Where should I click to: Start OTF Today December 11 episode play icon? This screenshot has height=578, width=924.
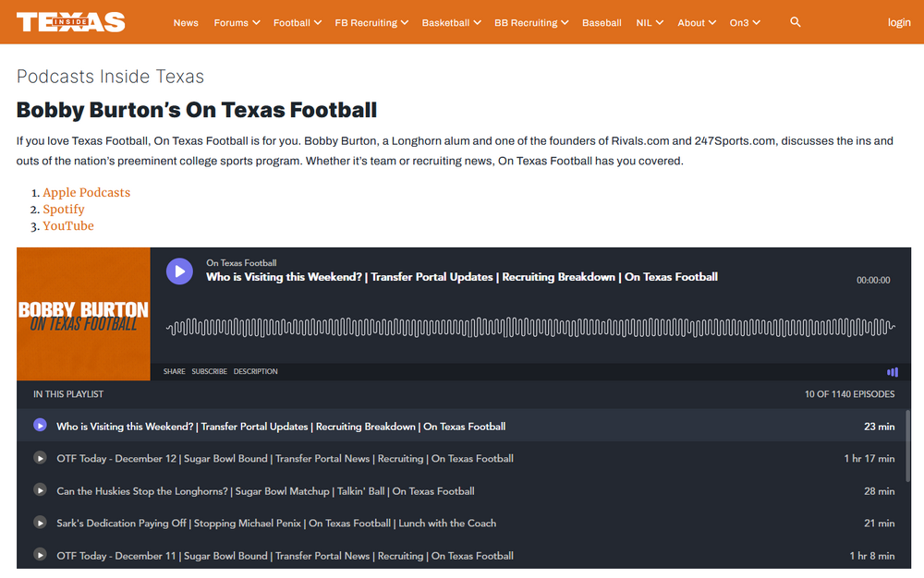click(40, 555)
